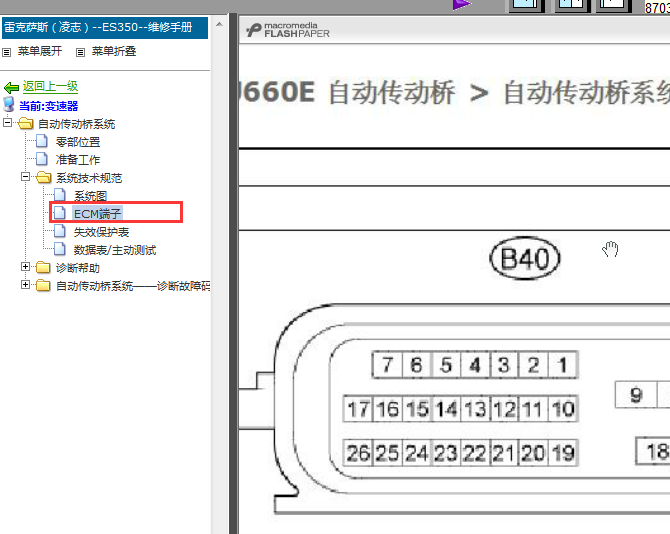Viewport: 670px width, 534px height.
Task: Select the 系统技术规范 folder label
Action: click(x=89, y=178)
